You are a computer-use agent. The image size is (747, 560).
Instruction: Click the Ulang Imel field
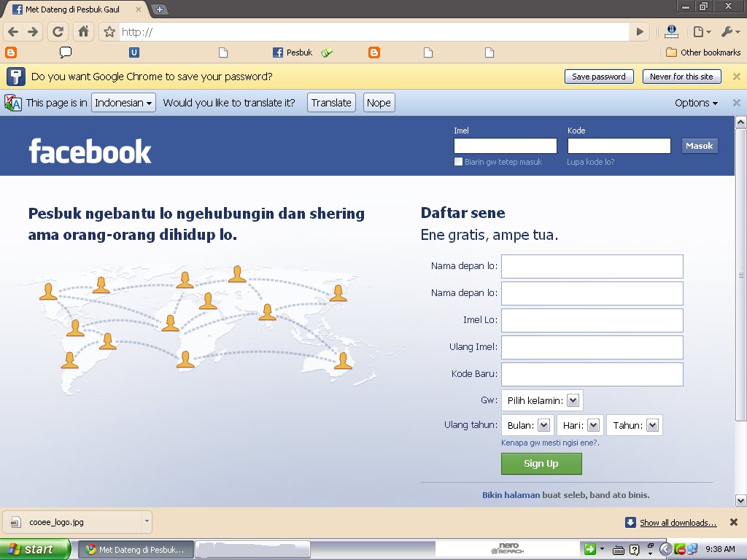[x=592, y=347]
